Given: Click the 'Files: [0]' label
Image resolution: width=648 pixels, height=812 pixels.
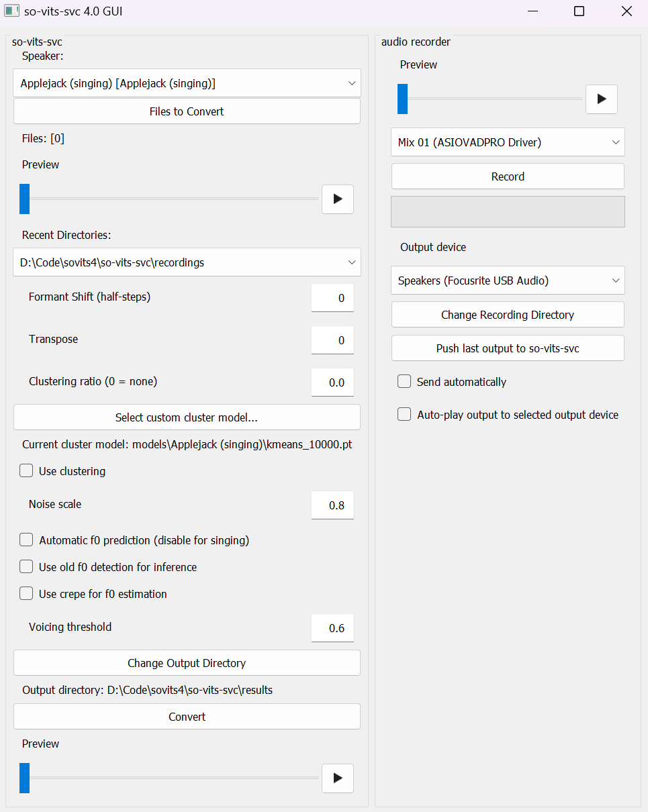Looking at the screenshot, I should [x=43, y=139].
